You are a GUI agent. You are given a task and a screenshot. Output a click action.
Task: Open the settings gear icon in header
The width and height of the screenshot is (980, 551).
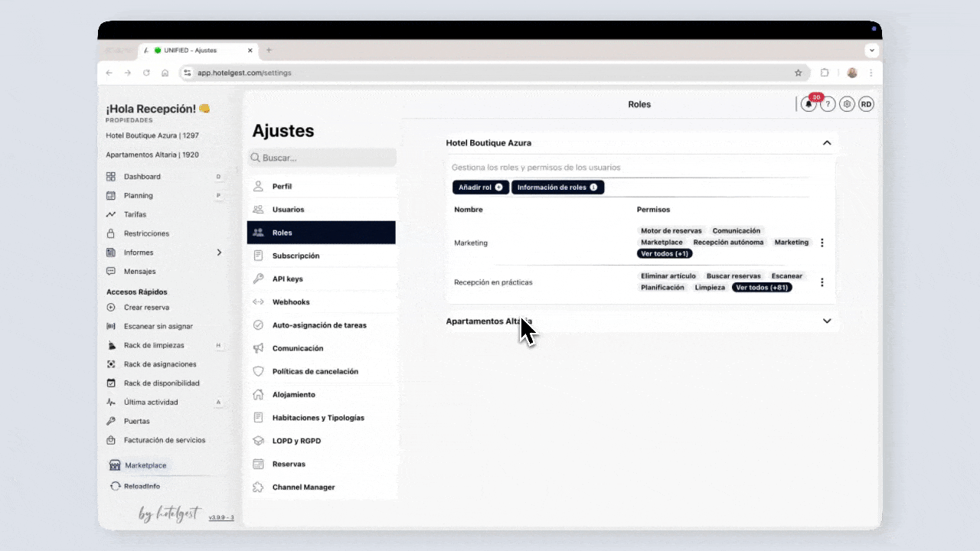tap(847, 105)
